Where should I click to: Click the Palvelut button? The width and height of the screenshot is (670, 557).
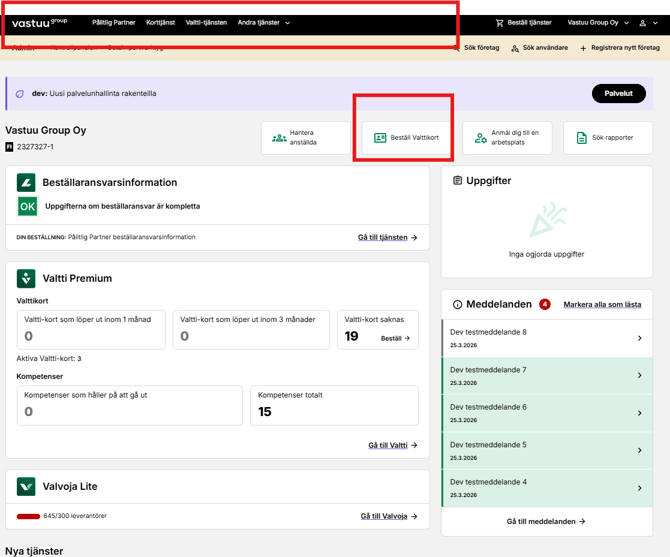click(618, 94)
